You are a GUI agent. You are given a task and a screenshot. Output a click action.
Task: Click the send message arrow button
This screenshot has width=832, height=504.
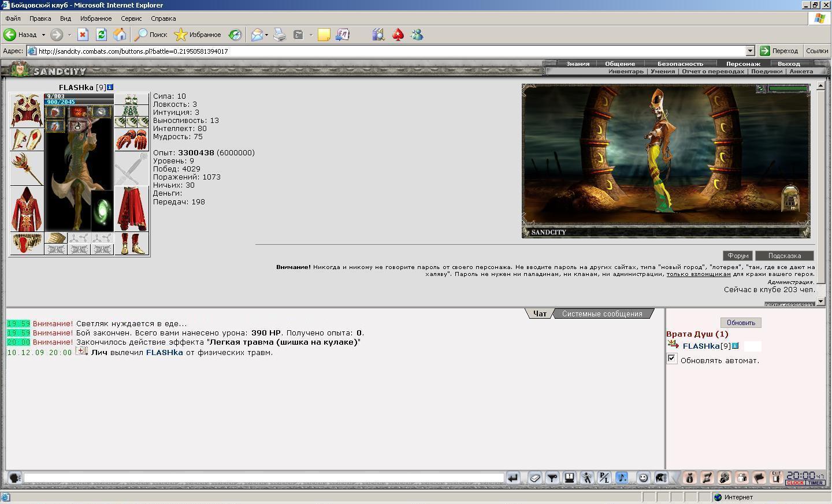512,477
